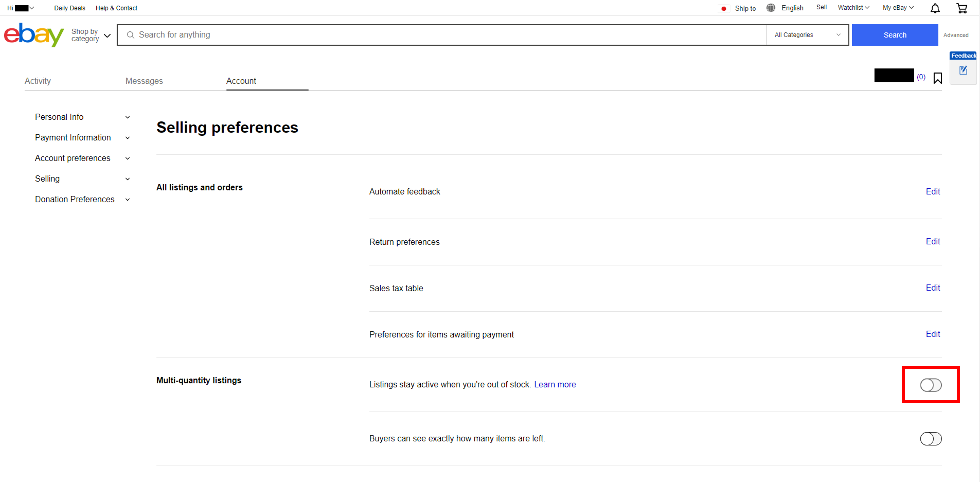Select the Account tab
This screenshot has width=980, height=482.
[x=241, y=81]
